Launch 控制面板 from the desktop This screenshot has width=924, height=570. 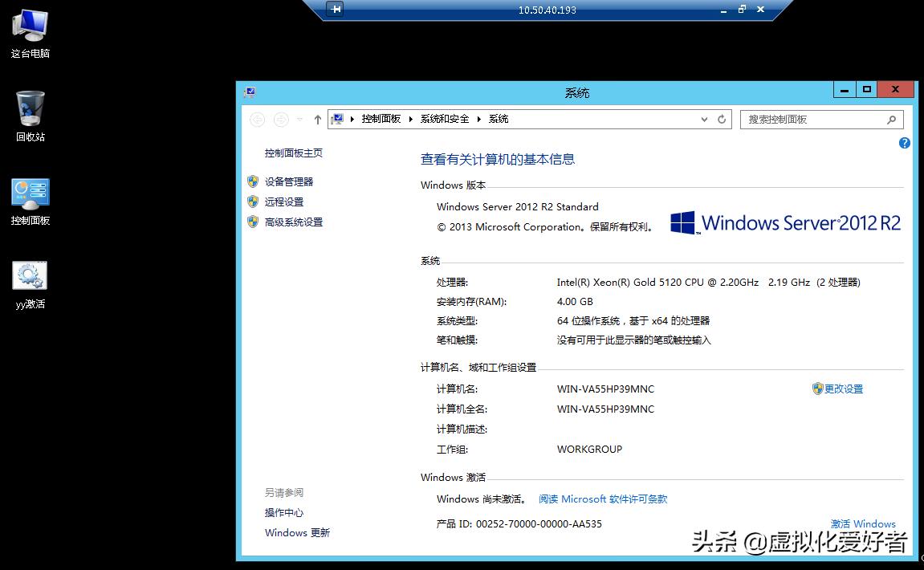29,197
